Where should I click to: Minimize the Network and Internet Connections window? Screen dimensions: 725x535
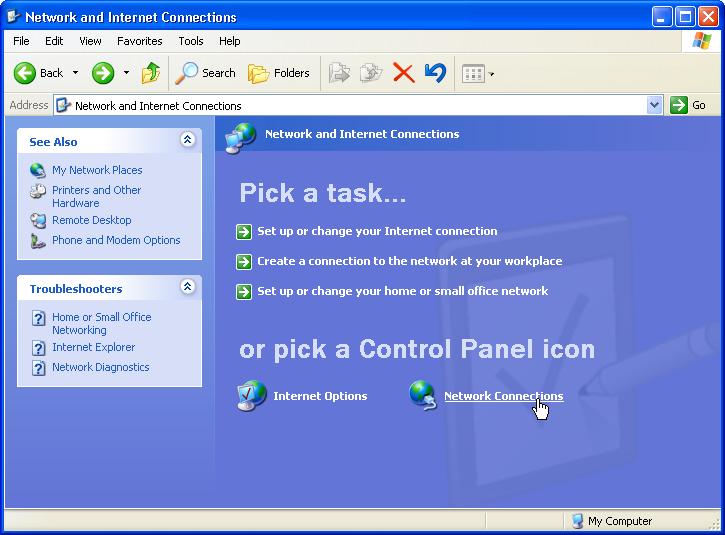[662, 17]
